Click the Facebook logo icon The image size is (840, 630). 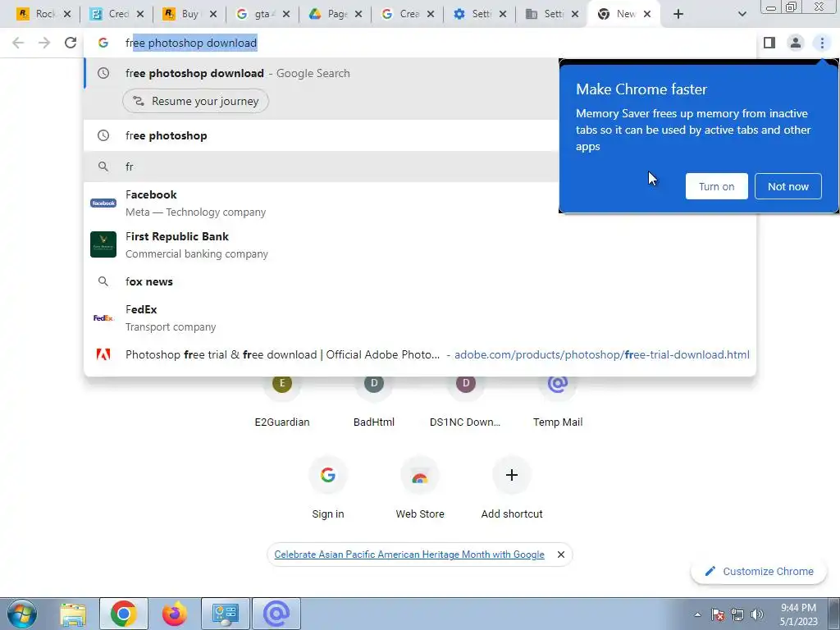pyautogui.click(x=103, y=203)
